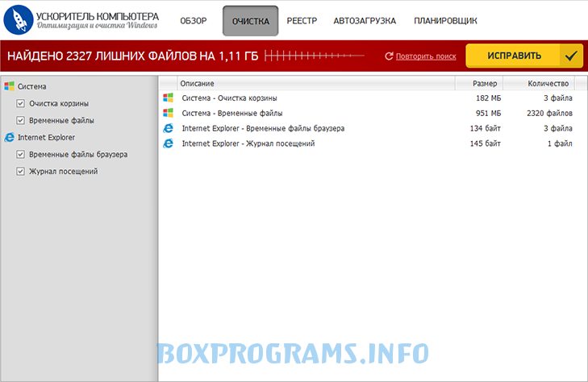Screen dimensions: 588x382
Task: Click checkmark icon on Исправить button
Action: click(x=571, y=56)
